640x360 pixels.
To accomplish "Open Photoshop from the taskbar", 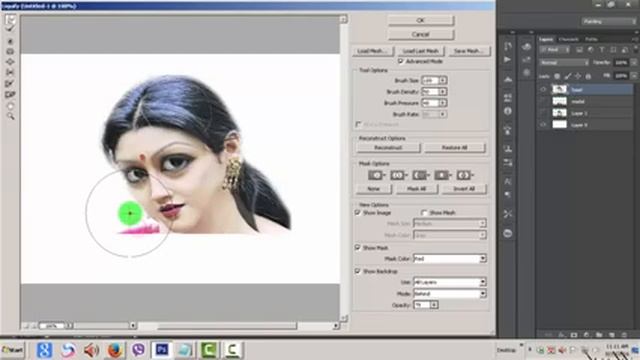I will [x=162, y=350].
